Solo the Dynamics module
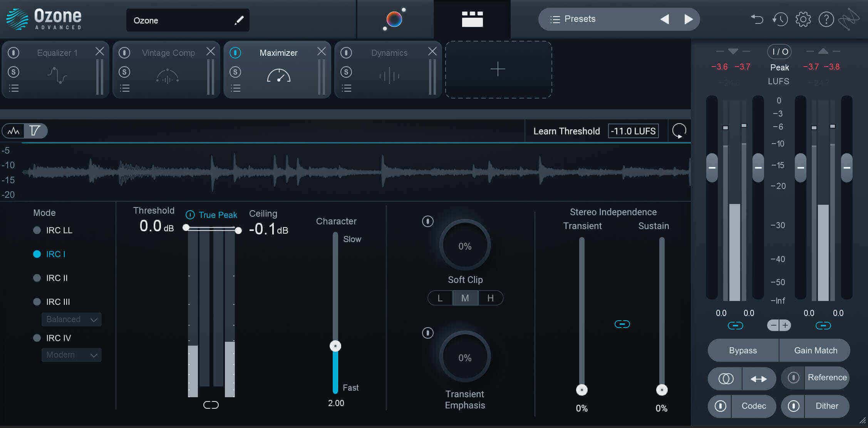 (x=346, y=72)
